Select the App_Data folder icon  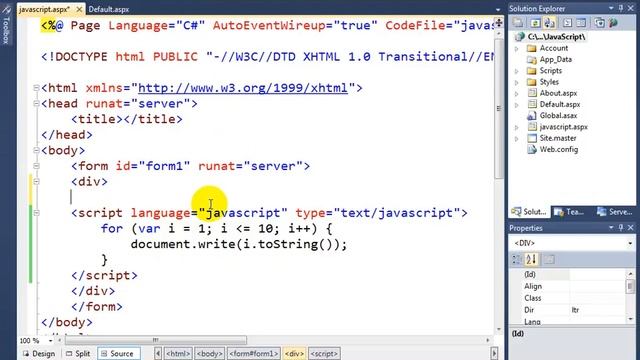tap(531, 60)
